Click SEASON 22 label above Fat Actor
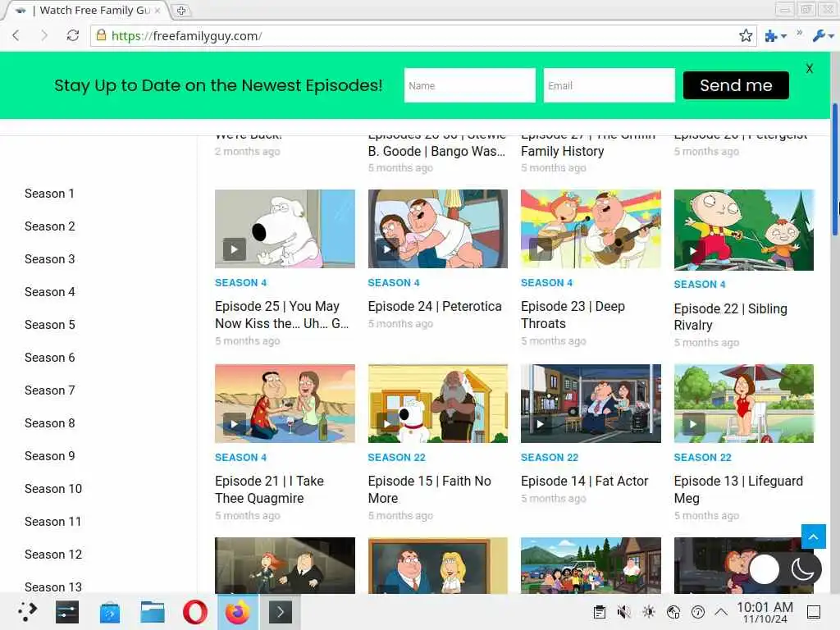The width and height of the screenshot is (840, 630). (549, 457)
